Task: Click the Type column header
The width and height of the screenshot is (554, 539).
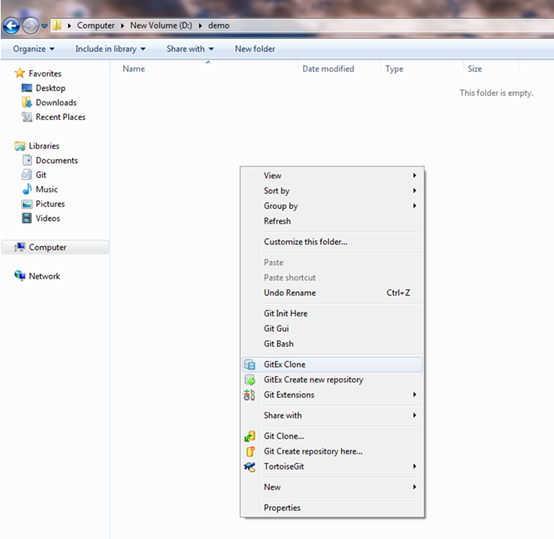Action: (x=394, y=69)
